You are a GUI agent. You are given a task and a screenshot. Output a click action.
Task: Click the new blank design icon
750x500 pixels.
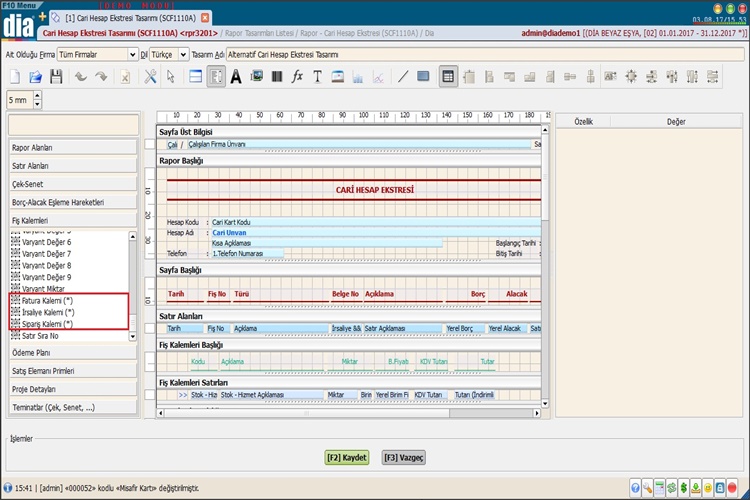[15, 77]
